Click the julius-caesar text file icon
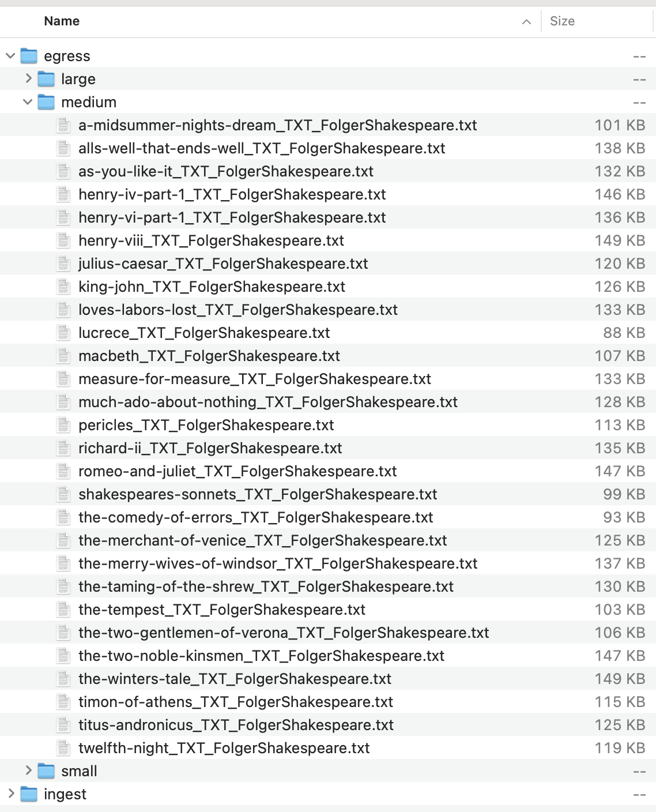Viewport: 656px width, 812px height. (63, 264)
